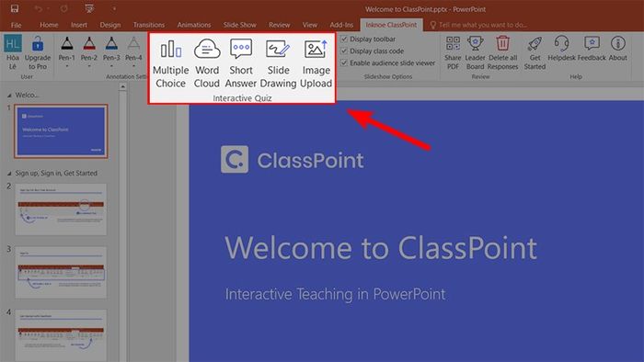Switch to the Home tab

(x=49, y=25)
